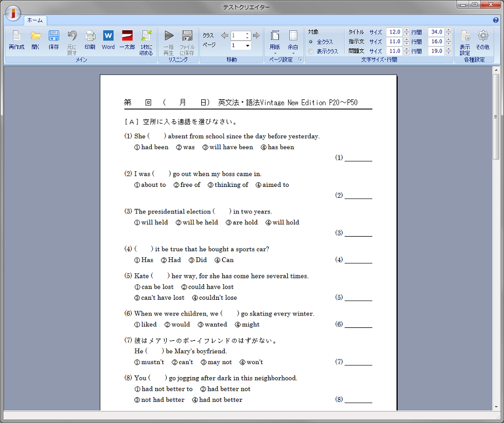Click the 1枚に収める fit-to-one-page icon

coord(146,42)
